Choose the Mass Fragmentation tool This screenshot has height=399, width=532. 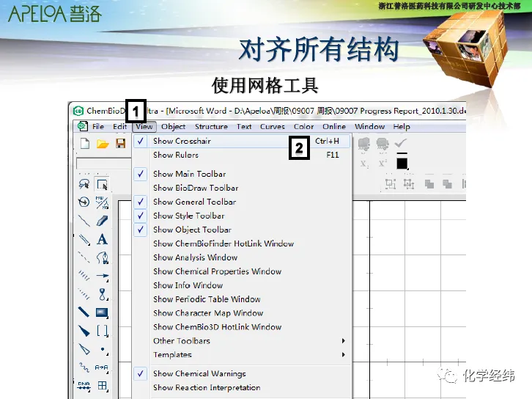(x=102, y=202)
